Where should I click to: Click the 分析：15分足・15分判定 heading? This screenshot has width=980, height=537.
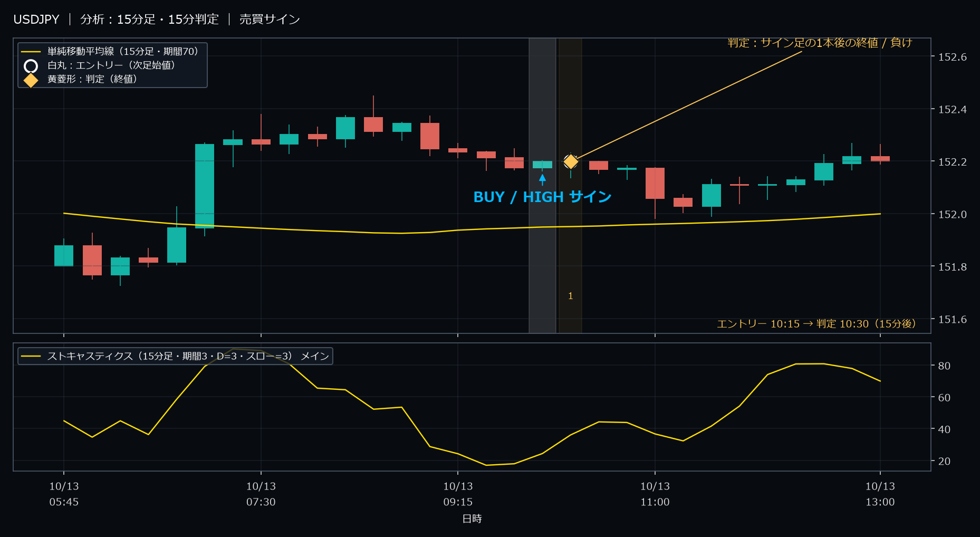149,20
